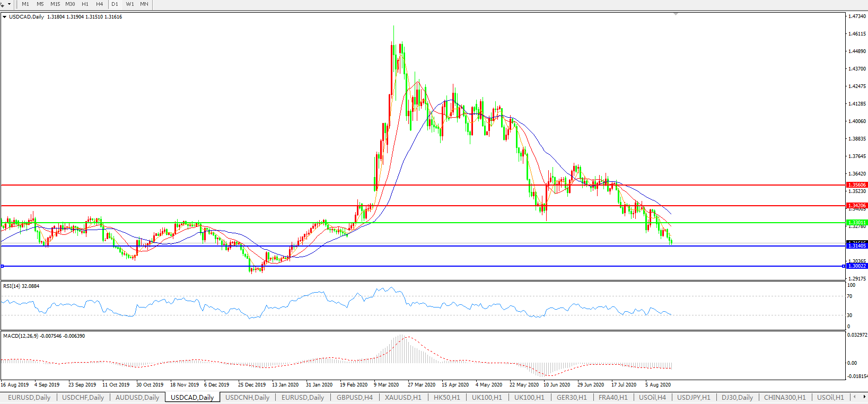Switch to the M1 timeframe
Viewport: 868px width, 404px height.
click(x=25, y=4)
